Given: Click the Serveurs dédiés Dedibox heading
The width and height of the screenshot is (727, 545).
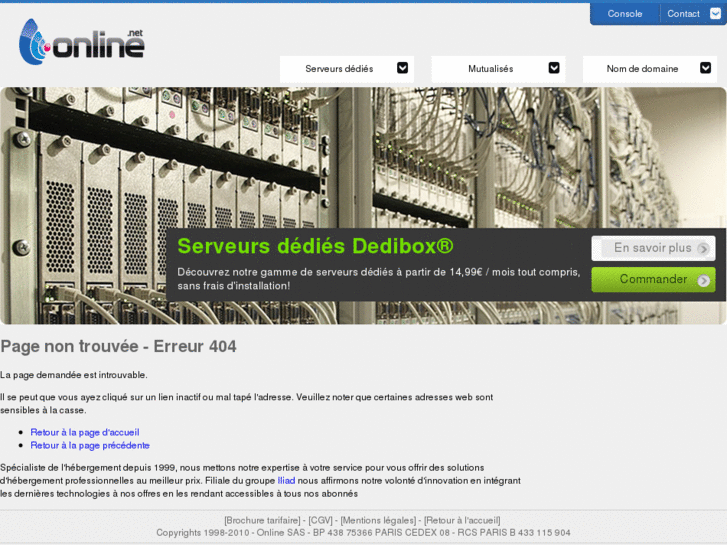Looking at the screenshot, I should (315, 246).
